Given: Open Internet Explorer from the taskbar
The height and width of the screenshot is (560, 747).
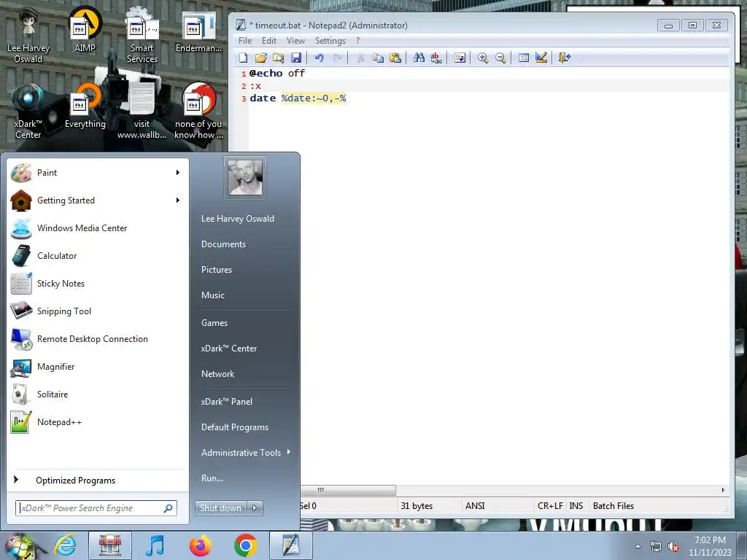Looking at the screenshot, I should tap(65, 545).
